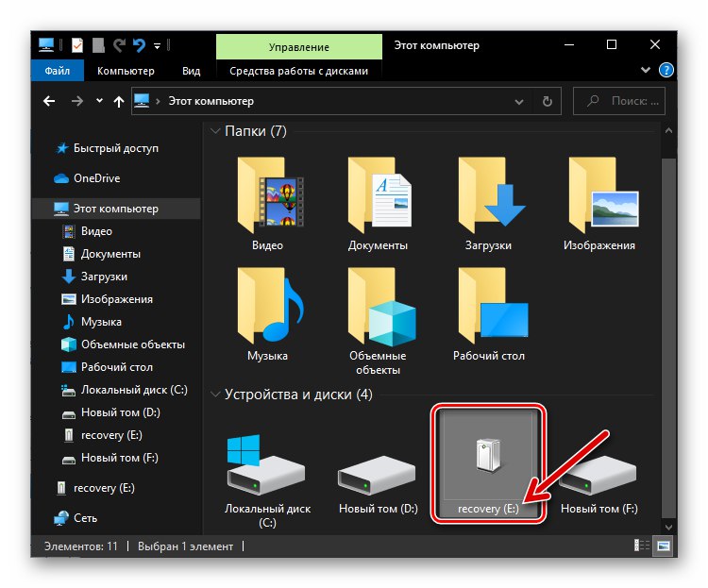Screen dimensions: 708x588
Task: Open the Видео folder in main pane
Action: (269, 204)
